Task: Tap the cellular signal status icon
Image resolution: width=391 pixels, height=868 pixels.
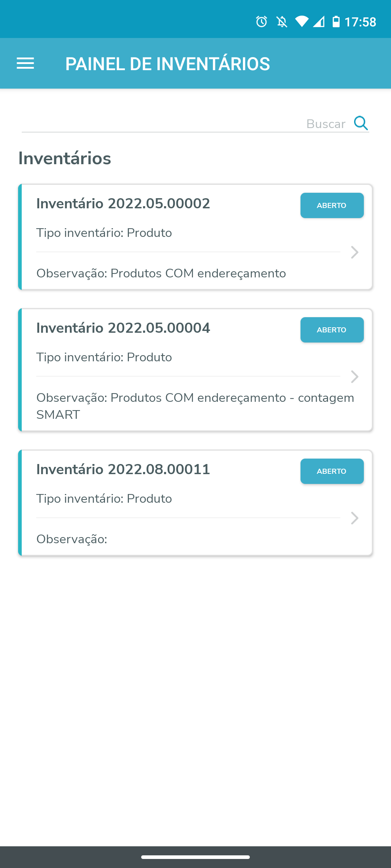Action: click(x=319, y=22)
